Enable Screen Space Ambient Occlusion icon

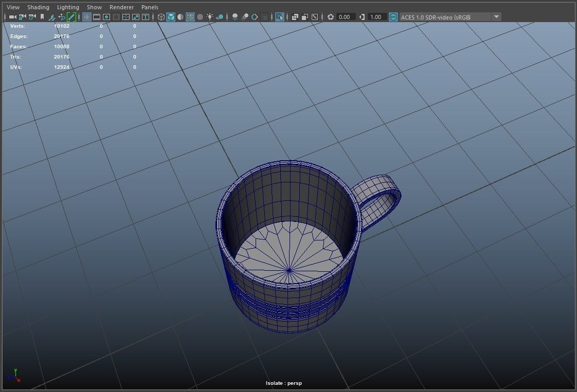click(x=235, y=17)
